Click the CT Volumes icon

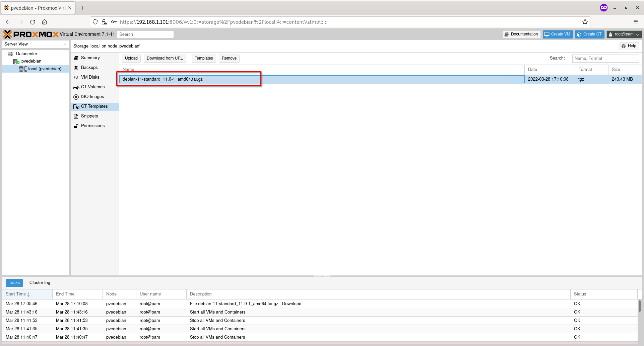[76, 87]
